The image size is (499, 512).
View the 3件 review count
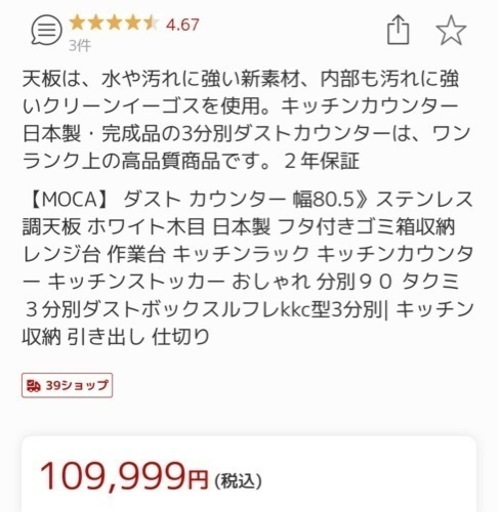(80, 45)
